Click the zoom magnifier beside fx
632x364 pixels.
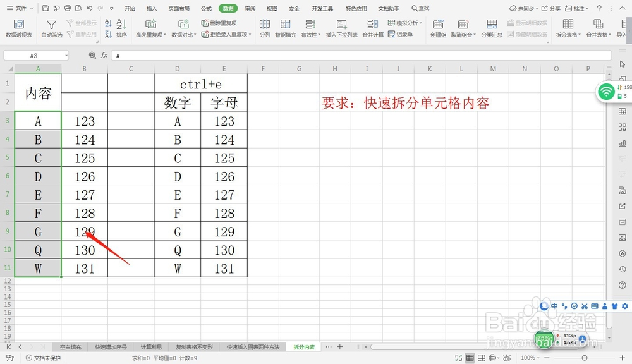pyautogui.click(x=92, y=55)
